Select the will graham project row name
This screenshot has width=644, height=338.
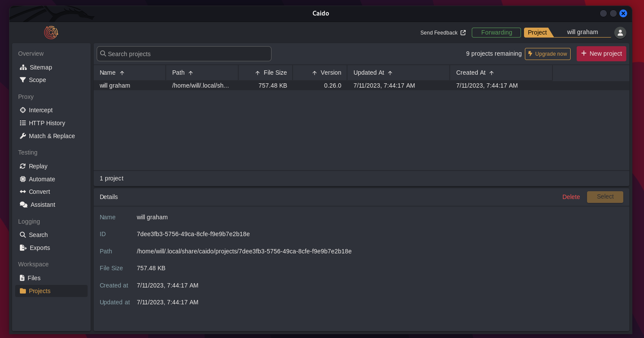point(115,85)
